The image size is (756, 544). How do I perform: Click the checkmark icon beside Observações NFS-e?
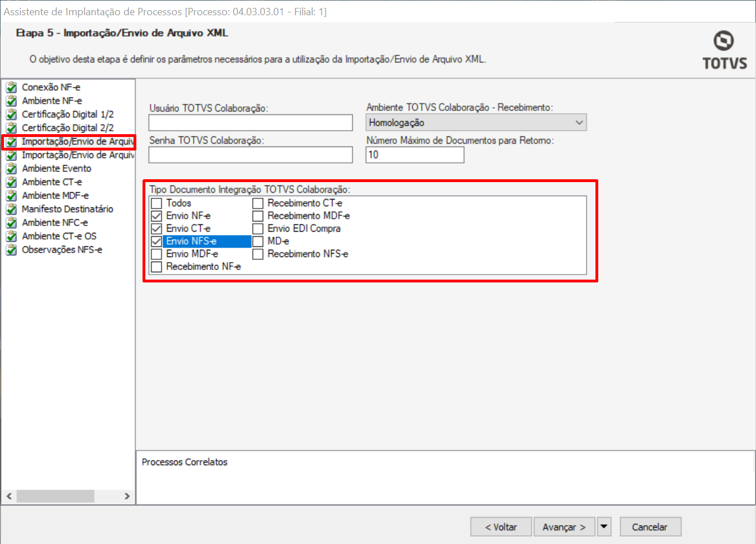point(11,250)
